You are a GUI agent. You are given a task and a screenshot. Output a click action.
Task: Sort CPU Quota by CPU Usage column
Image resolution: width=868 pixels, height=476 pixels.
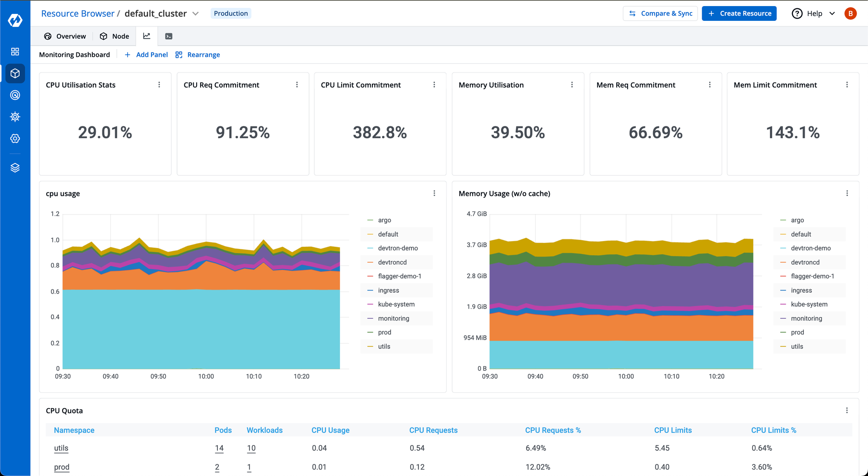click(331, 430)
